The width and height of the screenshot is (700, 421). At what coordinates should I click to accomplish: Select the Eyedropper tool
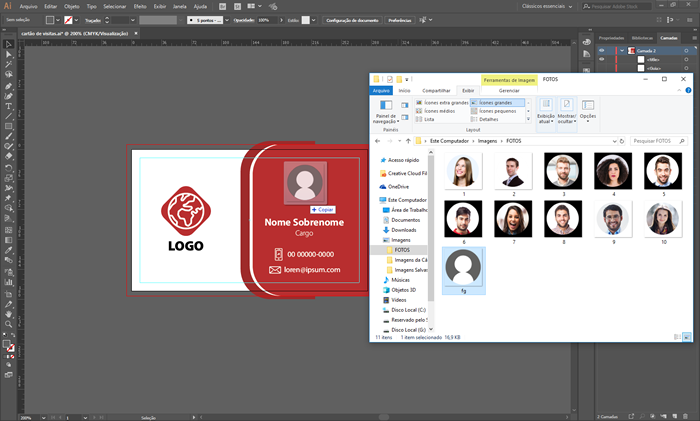click(8, 250)
